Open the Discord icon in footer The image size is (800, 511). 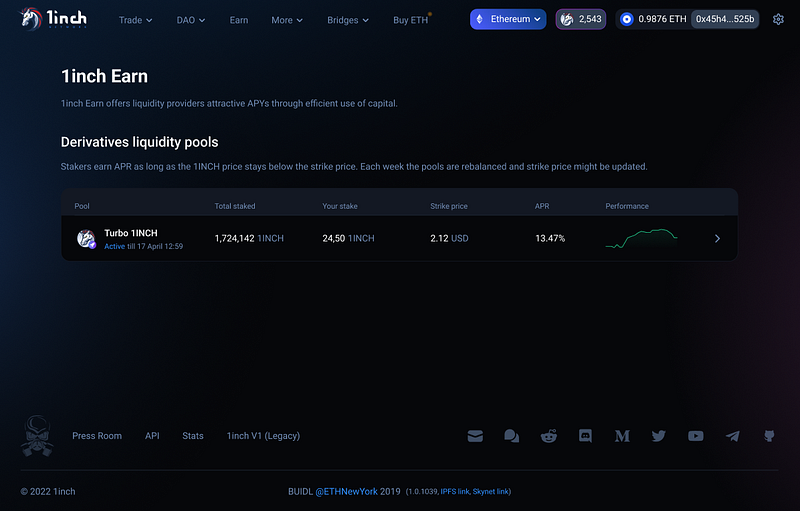tap(585, 436)
